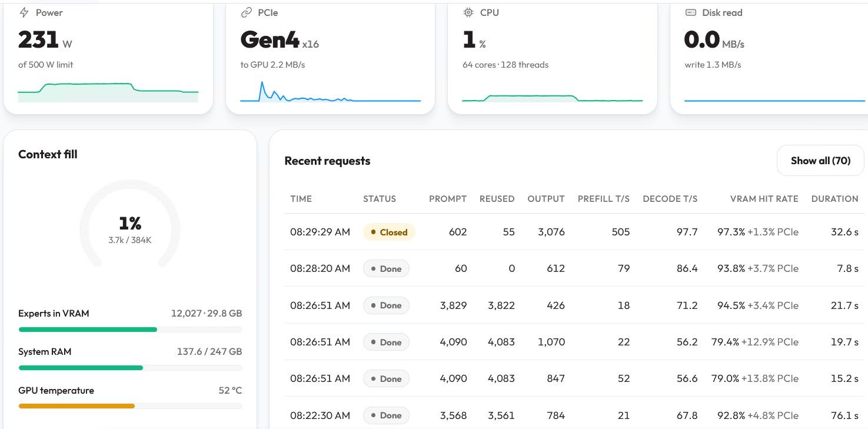Open the Show all (70) requests list
Screen dimensions: 868x429
(x=820, y=161)
